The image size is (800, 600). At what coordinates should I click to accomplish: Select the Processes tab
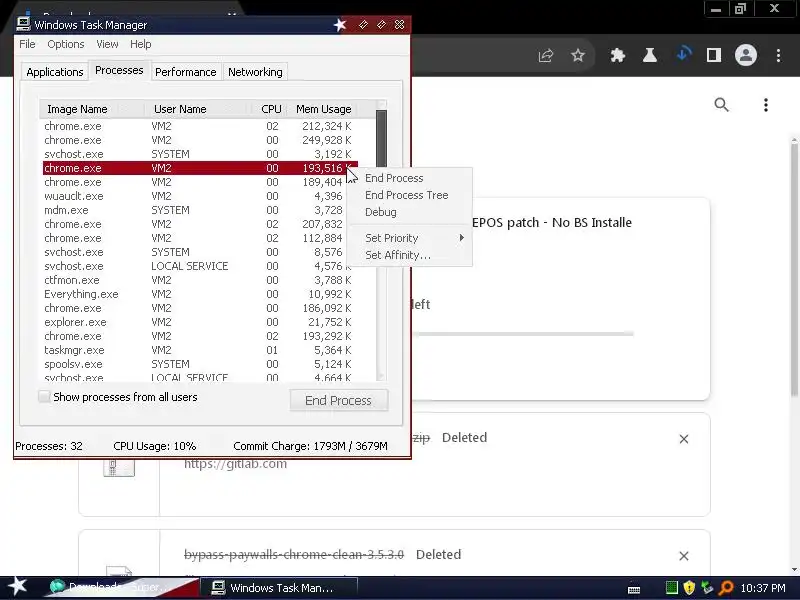click(119, 70)
